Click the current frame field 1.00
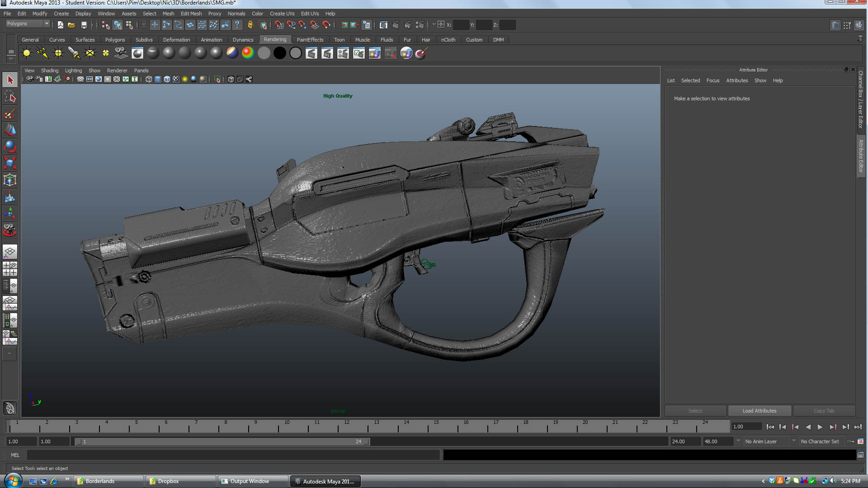The width and height of the screenshot is (868, 488). (746, 427)
